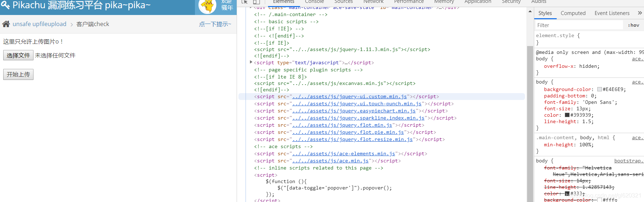The height and width of the screenshot is (202, 644).
Task: Click the bootstrap stylesheet source link
Action: pos(629,161)
